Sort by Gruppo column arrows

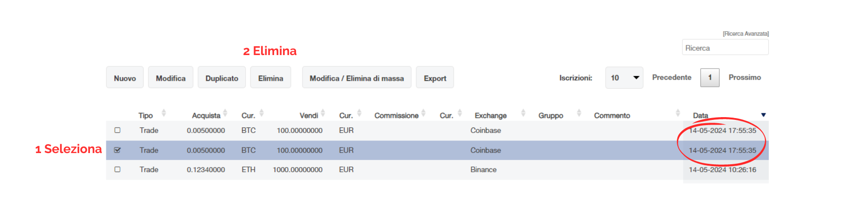coord(579,113)
